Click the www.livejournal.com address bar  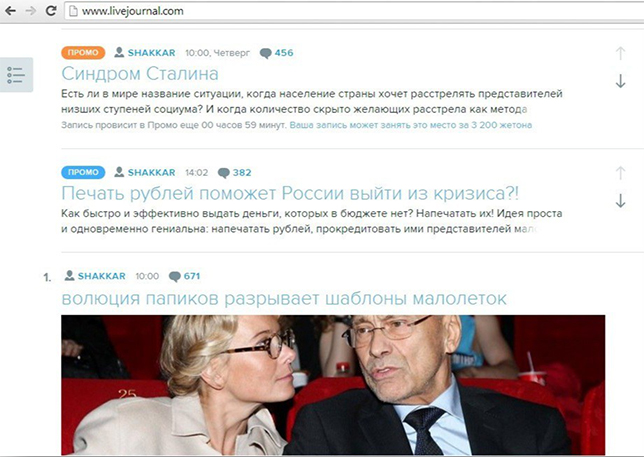(353, 11)
